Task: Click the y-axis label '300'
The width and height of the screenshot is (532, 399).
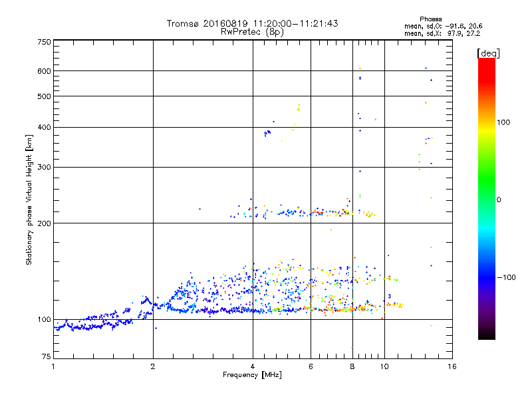Action: [x=44, y=167]
